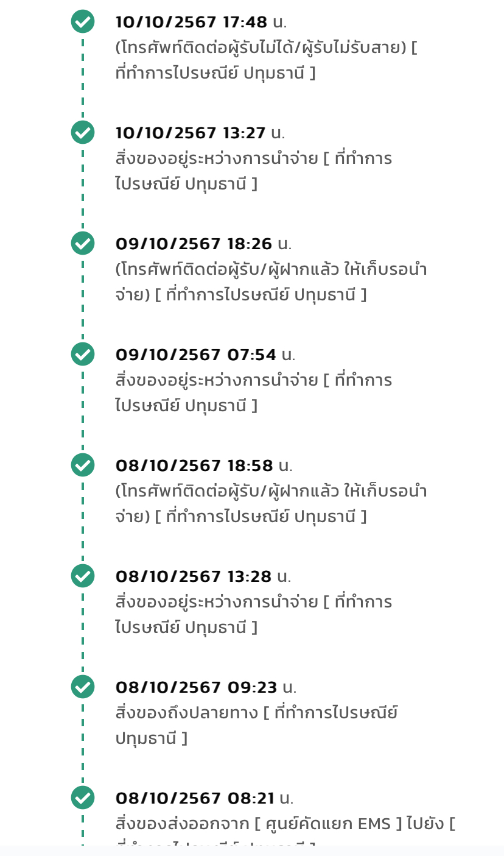Select the 09/10/2567 07:54 date heading

(195, 355)
